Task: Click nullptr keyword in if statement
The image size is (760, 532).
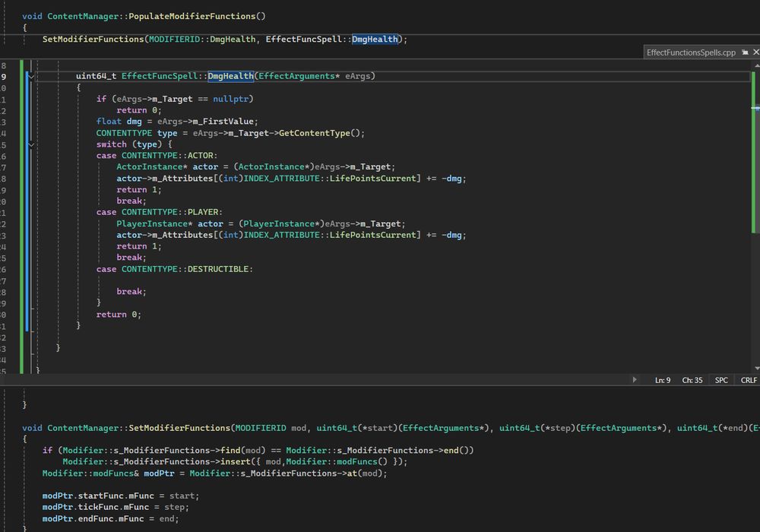Action: 231,99
